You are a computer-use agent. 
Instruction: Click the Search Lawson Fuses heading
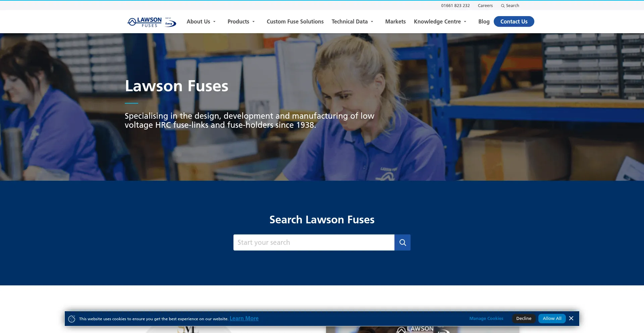322,220
